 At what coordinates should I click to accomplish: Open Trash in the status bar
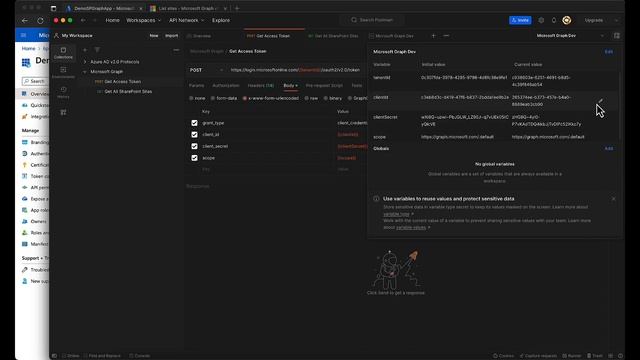595,356
